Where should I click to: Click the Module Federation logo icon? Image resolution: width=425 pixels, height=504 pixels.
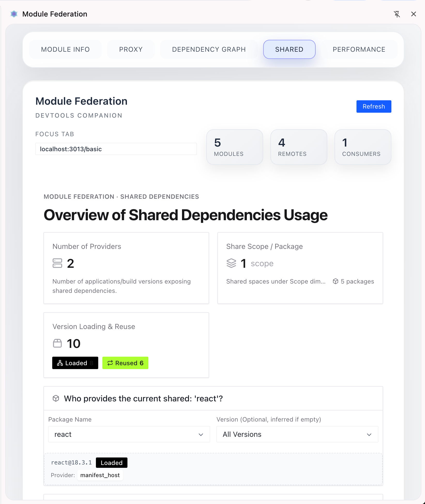[14, 14]
